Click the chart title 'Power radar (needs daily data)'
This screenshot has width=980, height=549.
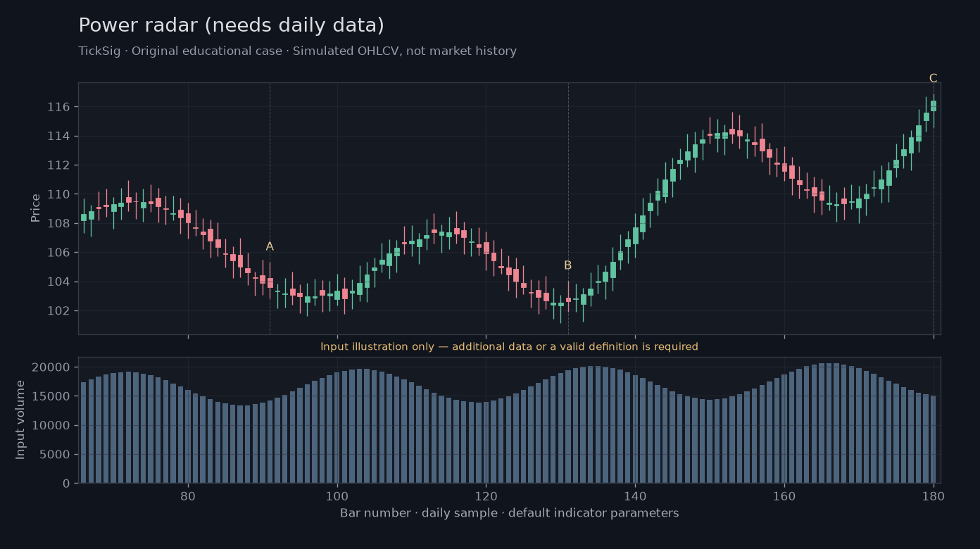point(232,26)
